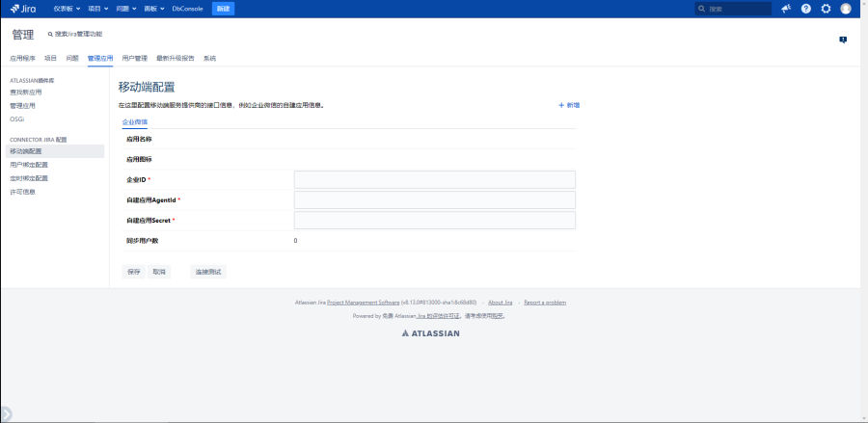Click the 保存 button
868x423 pixels.
133,272
